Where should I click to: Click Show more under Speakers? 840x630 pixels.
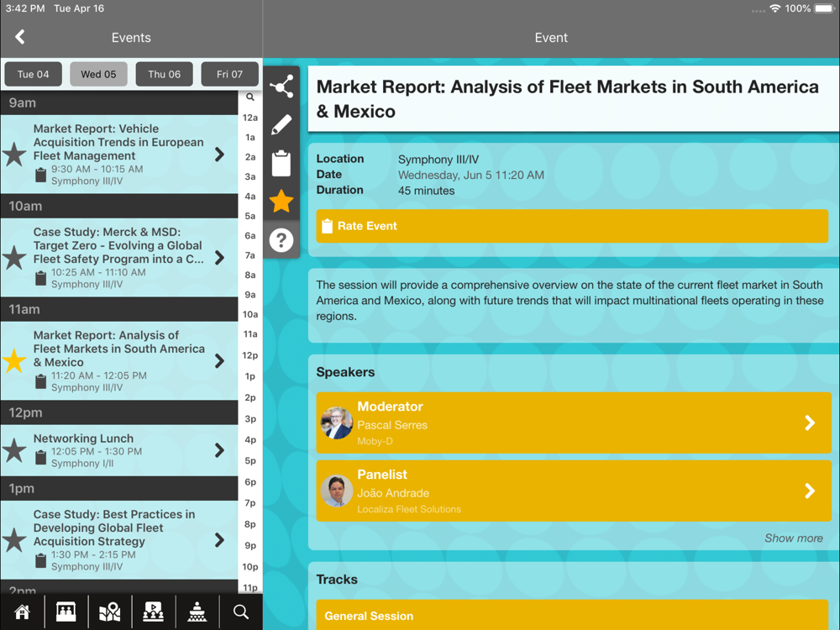(x=793, y=538)
